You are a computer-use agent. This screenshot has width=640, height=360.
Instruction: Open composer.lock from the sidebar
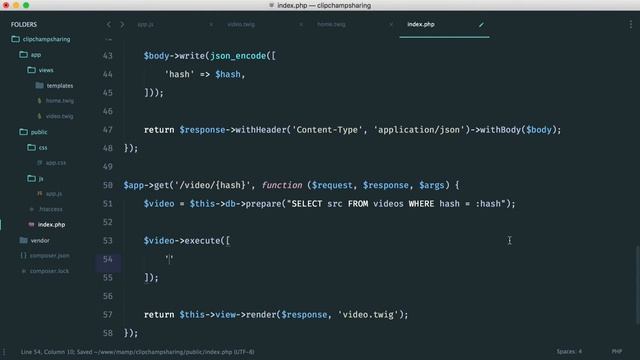(49, 271)
